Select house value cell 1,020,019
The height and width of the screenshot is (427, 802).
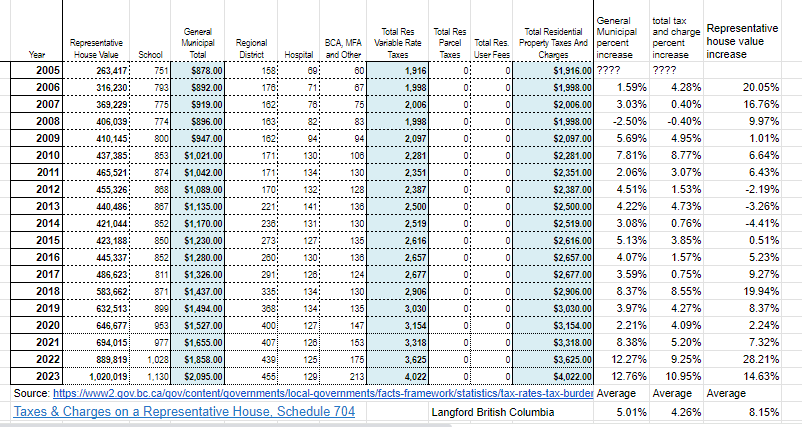(96, 376)
